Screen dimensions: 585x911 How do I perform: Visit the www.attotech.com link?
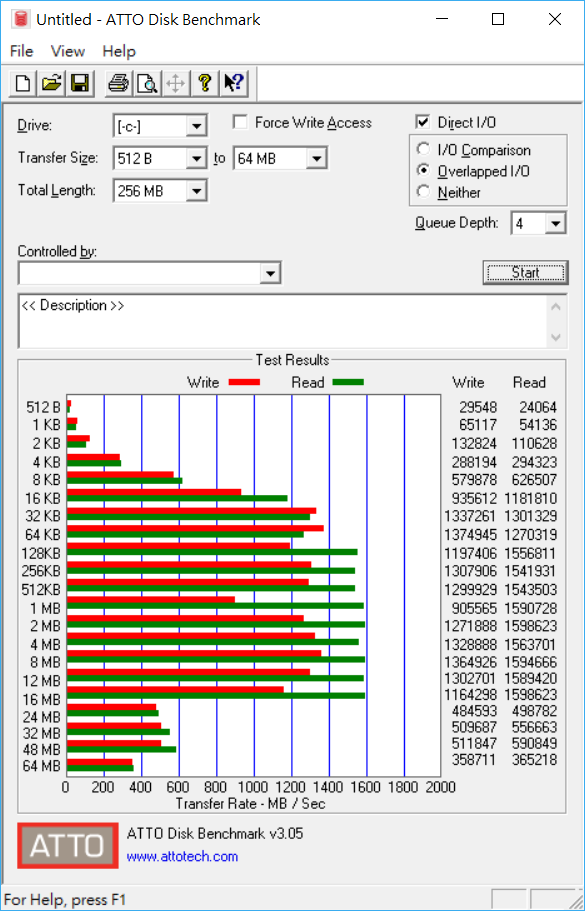tap(182, 856)
